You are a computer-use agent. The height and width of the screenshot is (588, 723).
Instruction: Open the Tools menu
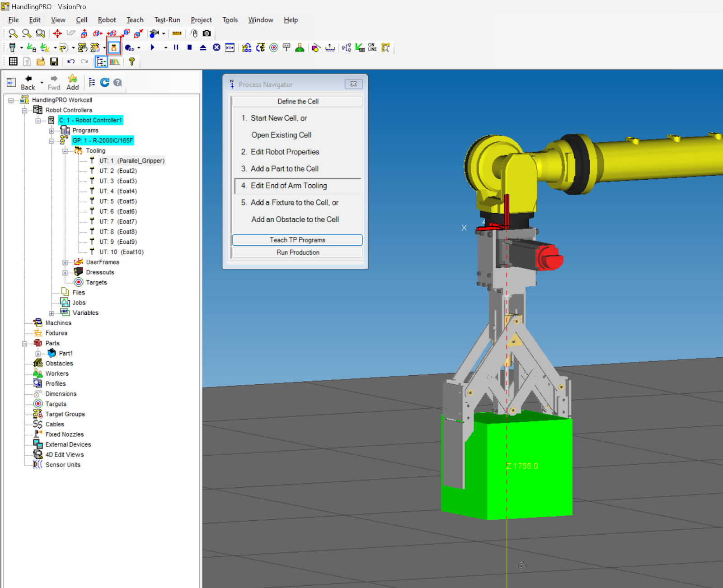[x=230, y=20]
